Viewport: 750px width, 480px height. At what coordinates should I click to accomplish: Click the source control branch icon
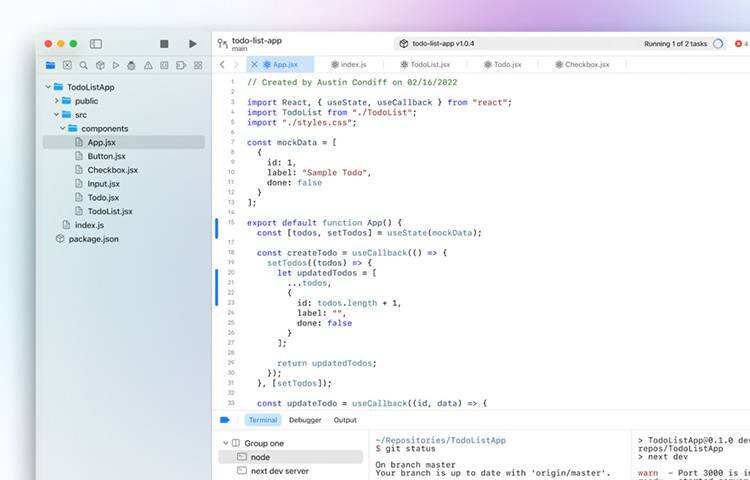222,44
